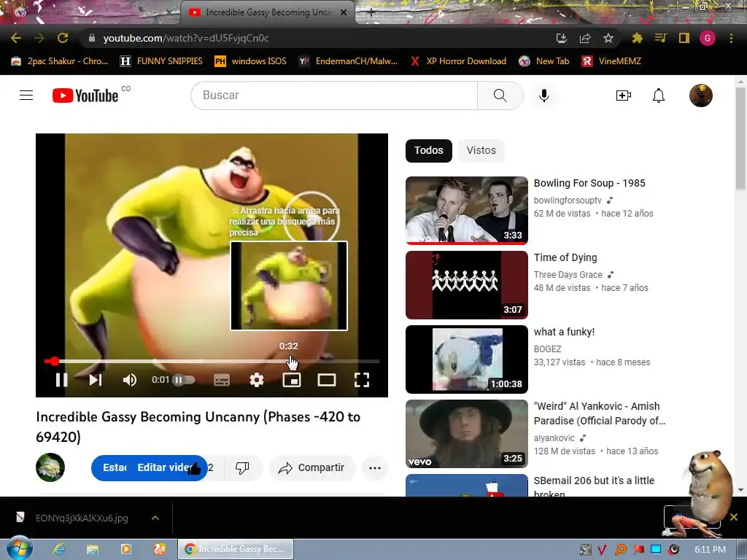This screenshot has width=747, height=560.
Task: Open new browser tab plus
Action: 371,12
